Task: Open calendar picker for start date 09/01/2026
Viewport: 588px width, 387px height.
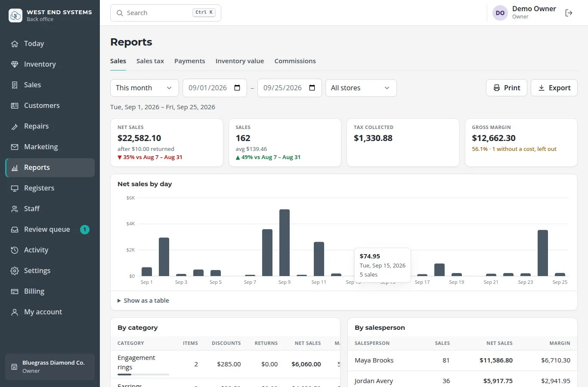Action: [x=237, y=88]
